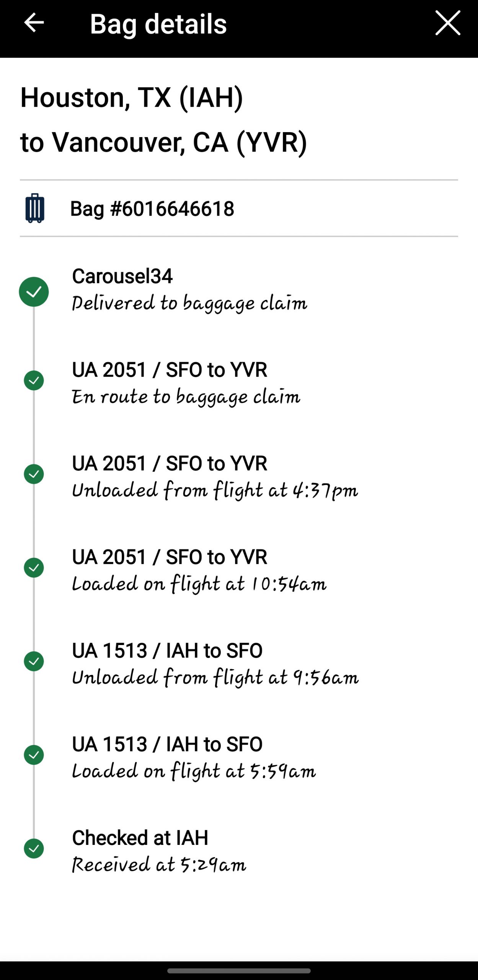Tap checkmark beside Checked at IAH
Screen dimensions: 478x980
34,848
